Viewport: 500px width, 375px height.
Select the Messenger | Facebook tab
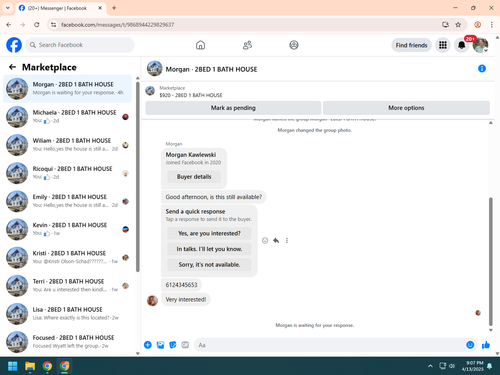tap(61, 8)
